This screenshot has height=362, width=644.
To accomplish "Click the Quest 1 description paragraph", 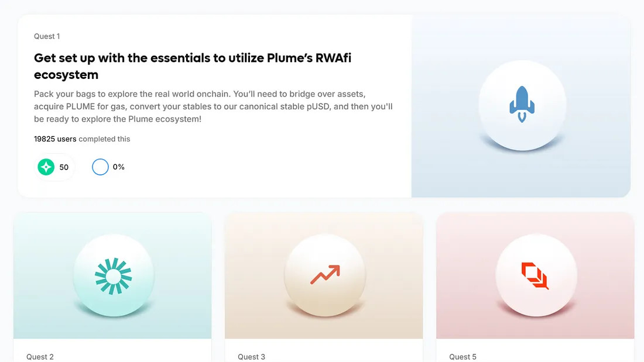I will point(213,106).
